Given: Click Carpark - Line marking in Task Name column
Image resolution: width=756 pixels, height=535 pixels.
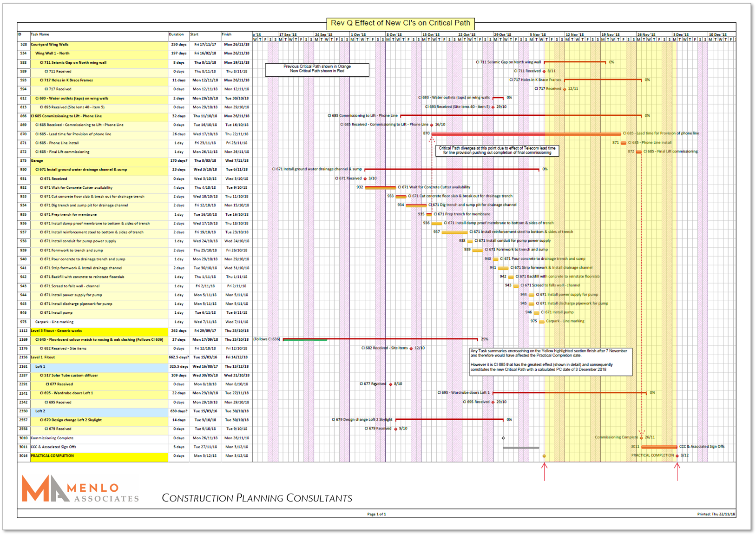Looking at the screenshot, I should tap(54, 322).
